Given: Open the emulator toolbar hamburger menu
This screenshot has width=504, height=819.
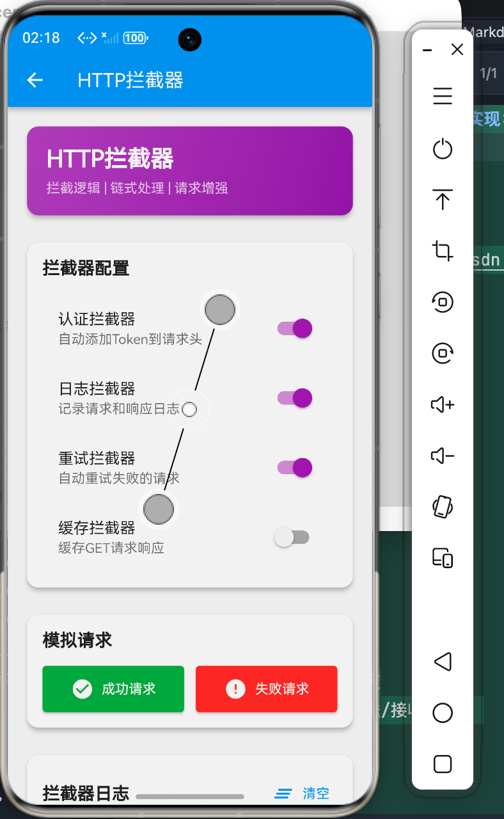Looking at the screenshot, I should tap(443, 97).
